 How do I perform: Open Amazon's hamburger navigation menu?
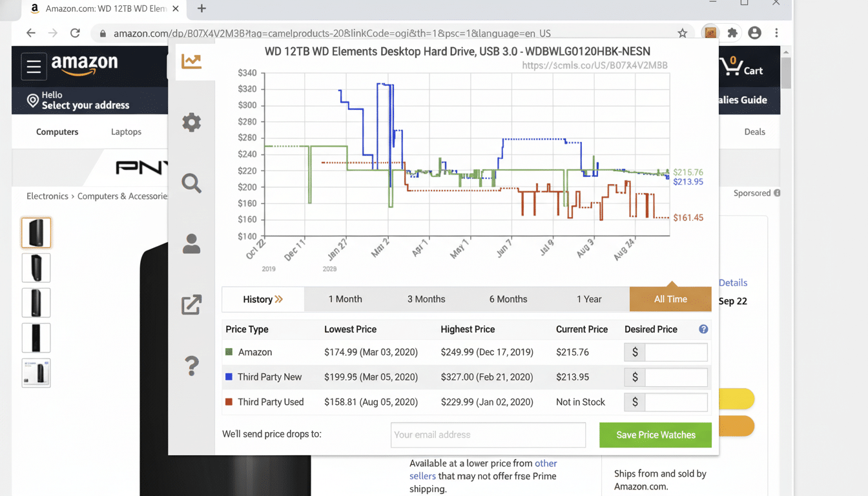tap(34, 67)
